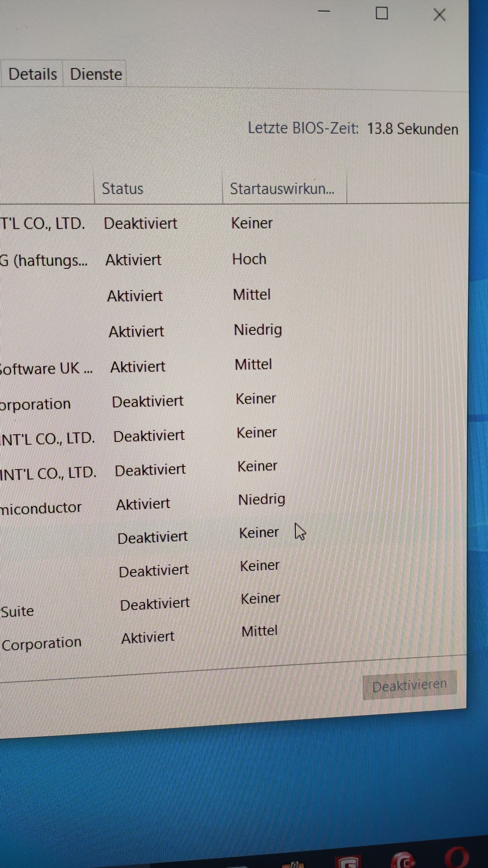The width and height of the screenshot is (488, 868).
Task: Open the Dienste tab
Action: [96, 74]
